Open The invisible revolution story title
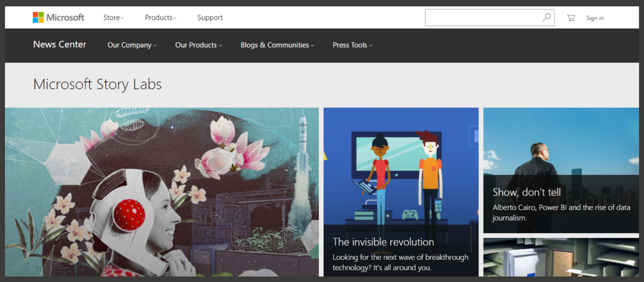The image size is (644, 282). coord(383,242)
